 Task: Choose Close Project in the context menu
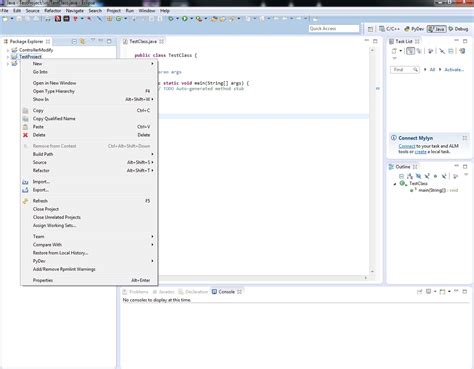pos(90,209)
